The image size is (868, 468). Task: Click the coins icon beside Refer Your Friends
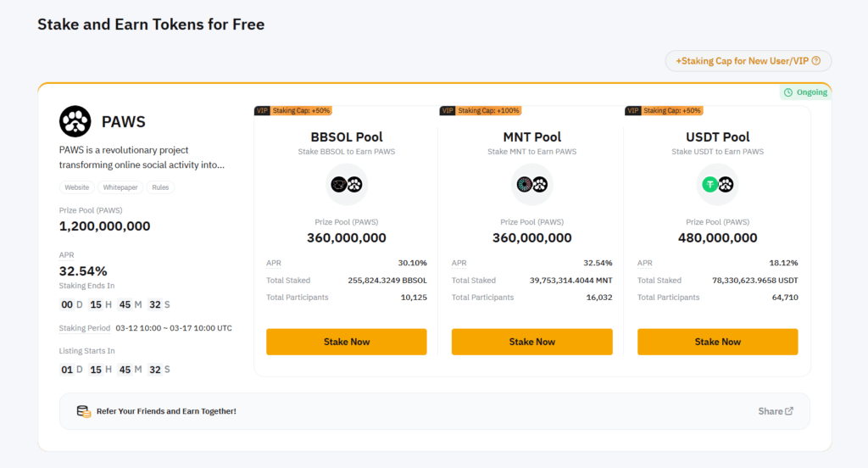84,411
